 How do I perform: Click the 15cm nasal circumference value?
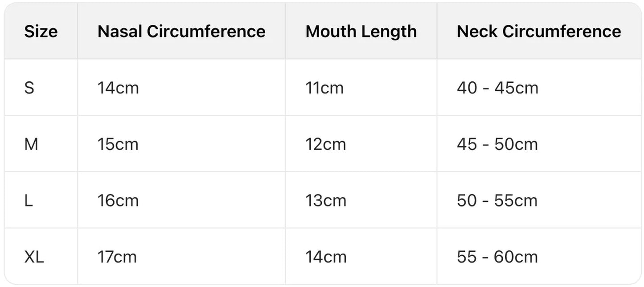[118, 144]
